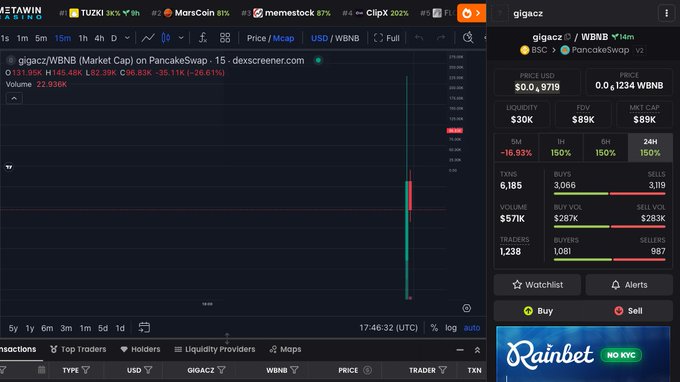The width and height of the screenshot is (680, 382).
Task: Filter transactions by GIGACZ column
Action: (222, 370)
